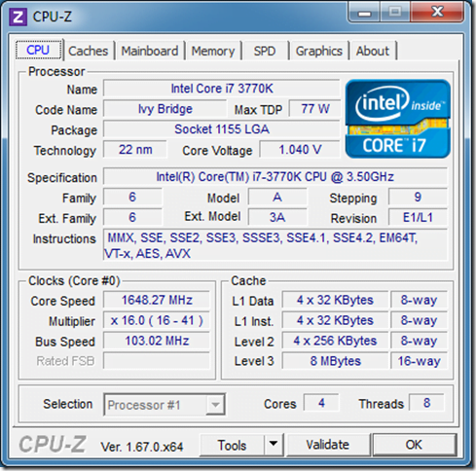Click the Ext. Family value 6
Screen dimensions: 476x471
click(132, 217)
